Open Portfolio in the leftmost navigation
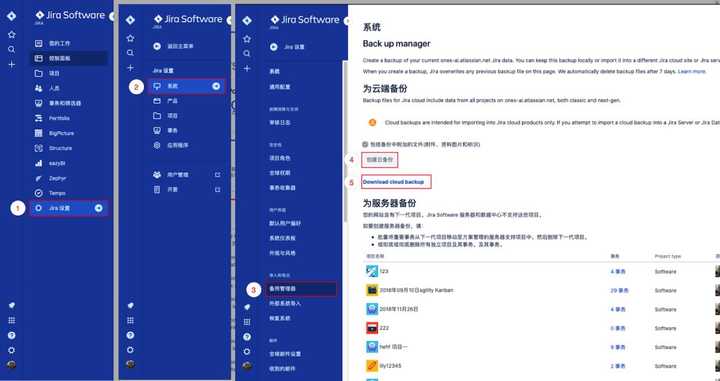 click(x=59, y=118)
